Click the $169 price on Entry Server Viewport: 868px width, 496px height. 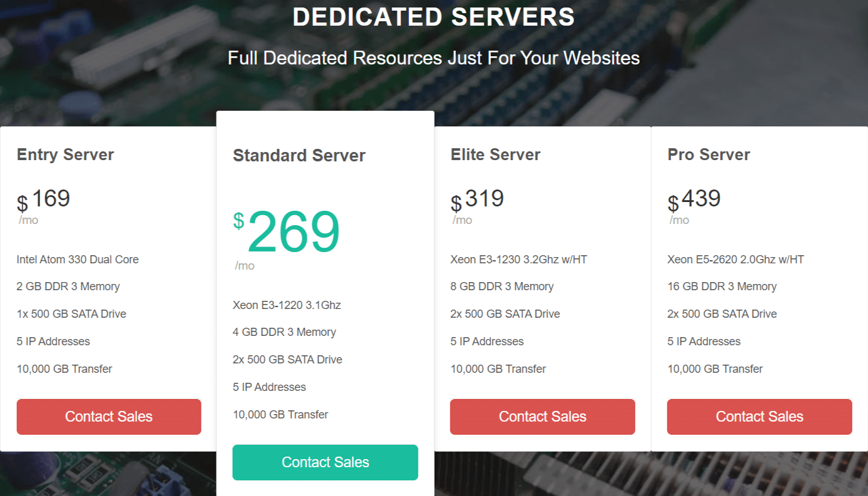point(44,200)
